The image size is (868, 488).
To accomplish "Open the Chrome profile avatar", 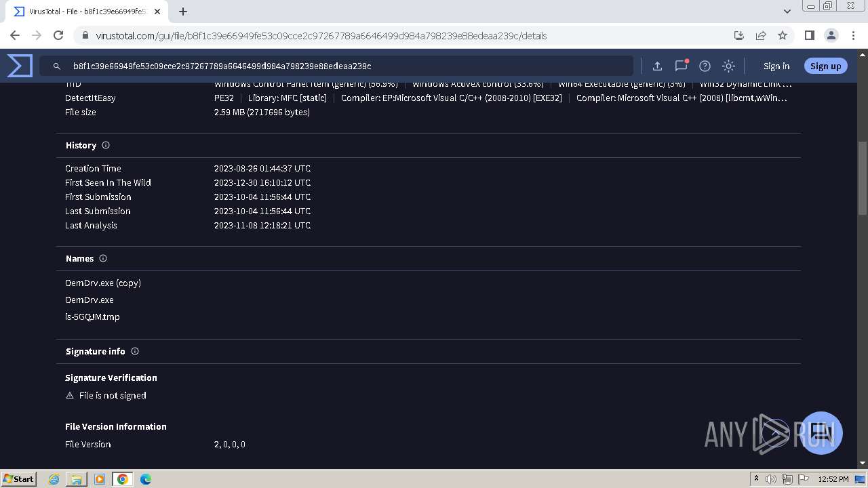I will [831, 35].
